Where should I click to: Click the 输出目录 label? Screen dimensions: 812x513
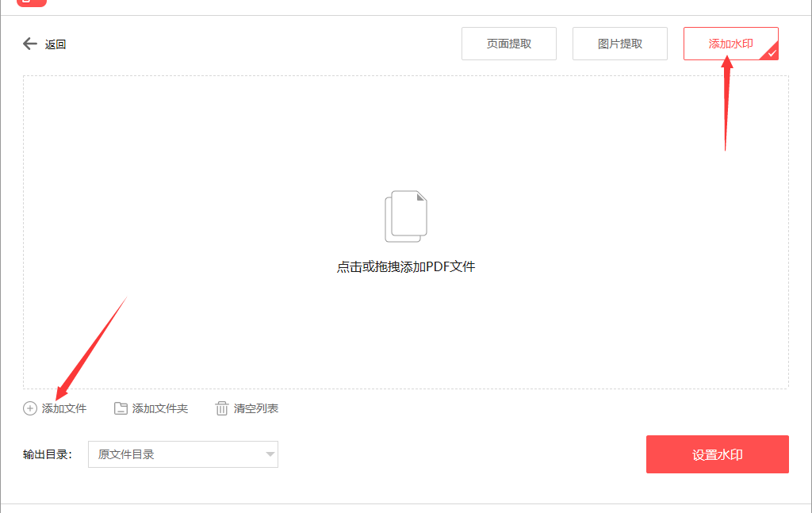click(x=47, y=454)
